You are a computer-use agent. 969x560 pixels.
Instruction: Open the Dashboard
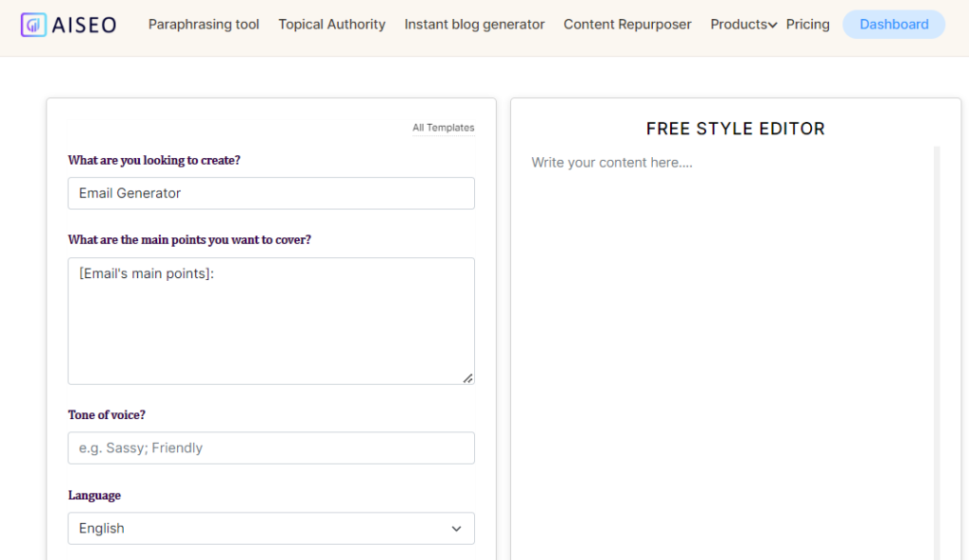(x=892, y=25)
